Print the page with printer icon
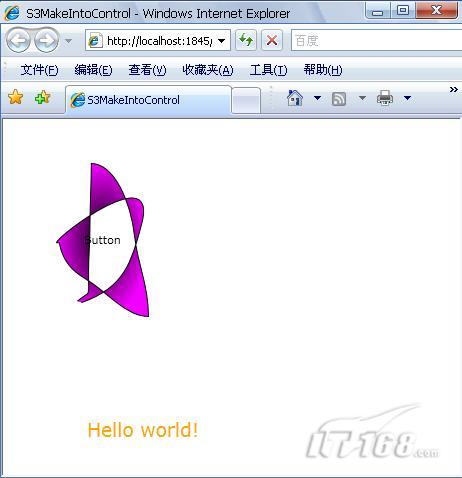462x478 pixels. (385, 98)
